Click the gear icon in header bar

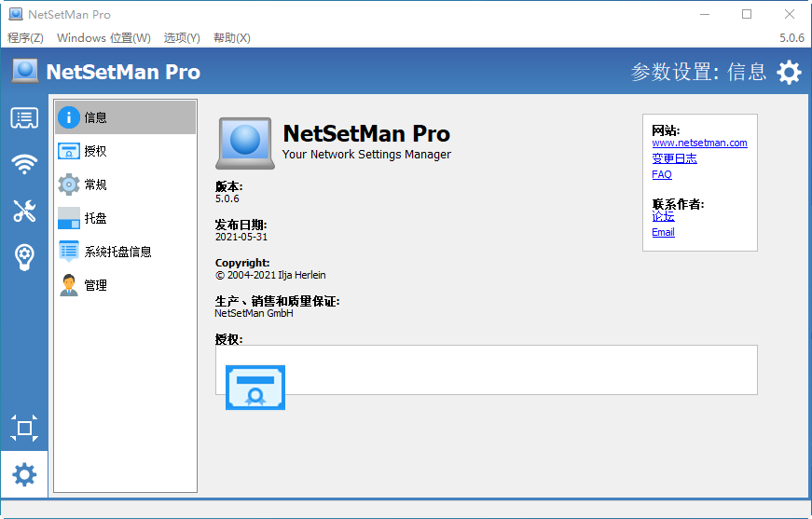point(789,72)
